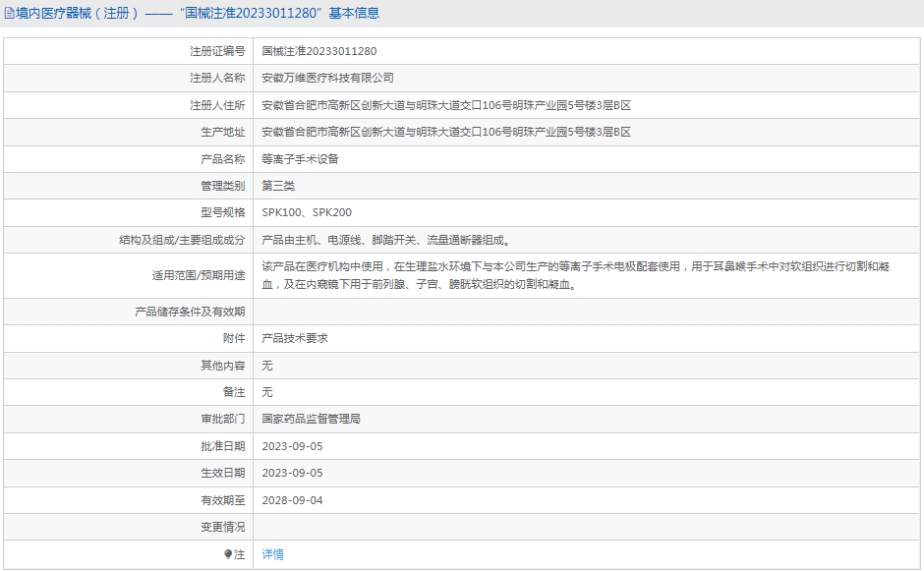Click the 型号规格 label
This screenshot has width=924, height=571.
click(223, 212)
